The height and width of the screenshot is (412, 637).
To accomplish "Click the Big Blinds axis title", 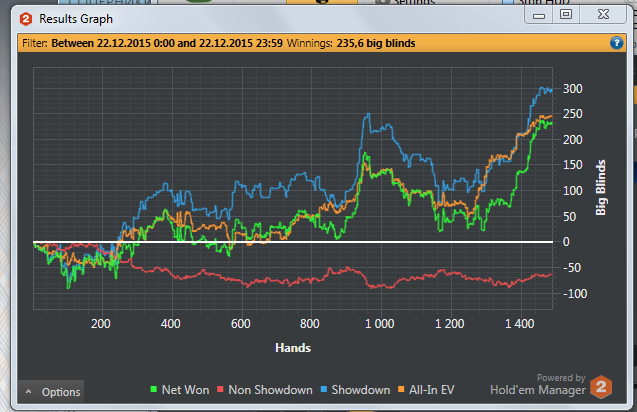I will pyautogui.click(x=600, y=187).
